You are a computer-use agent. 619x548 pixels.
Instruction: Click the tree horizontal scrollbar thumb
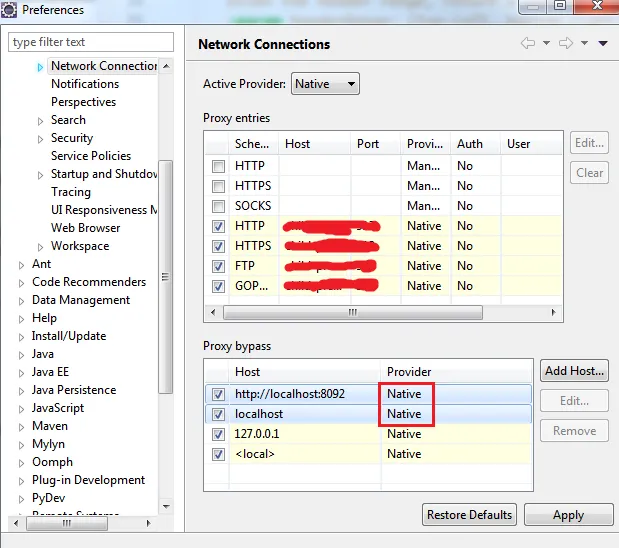(x=67, y=524)
